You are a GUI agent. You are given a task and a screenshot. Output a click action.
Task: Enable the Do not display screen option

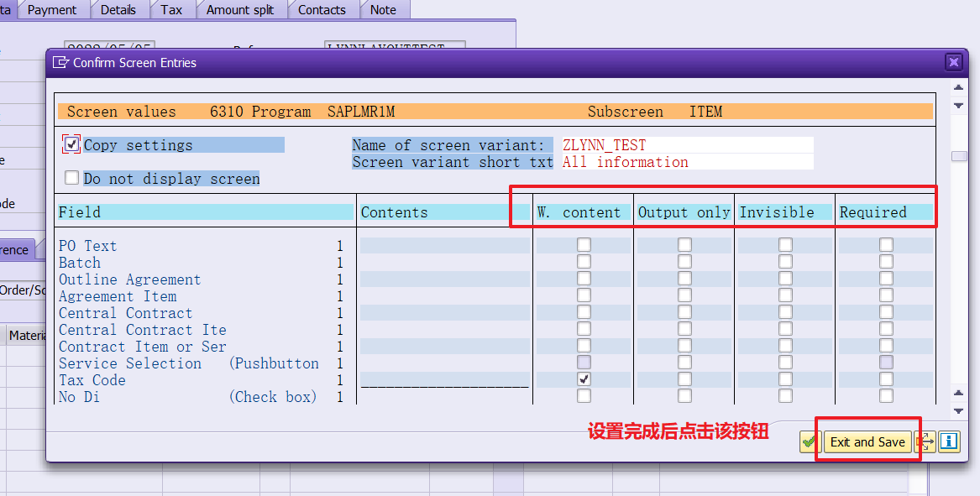pos(72,178)
